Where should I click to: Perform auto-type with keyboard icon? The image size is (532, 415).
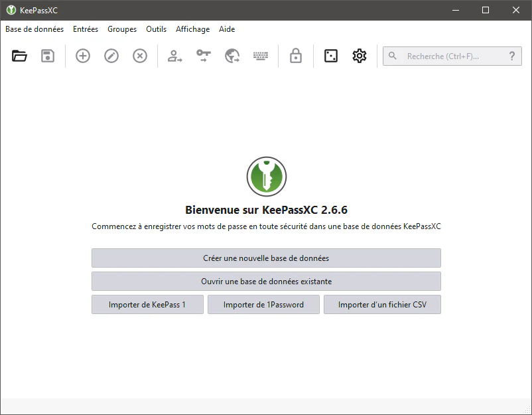(x=261, y=56)
